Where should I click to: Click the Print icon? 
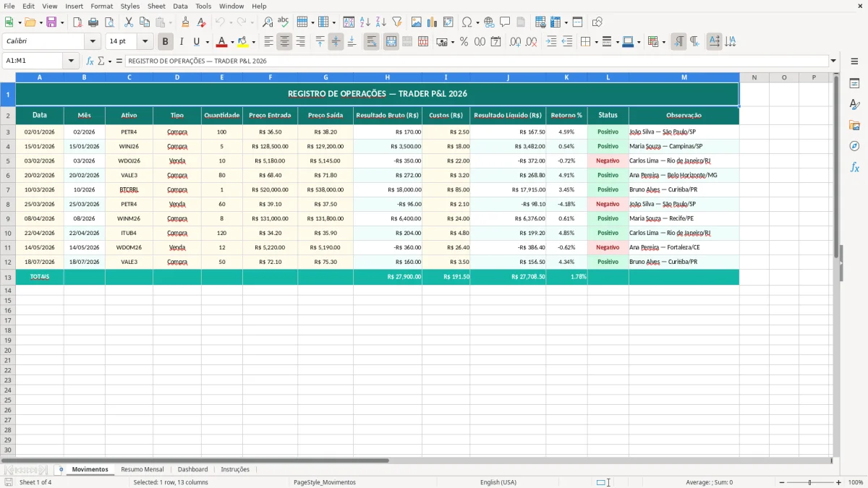[93, 22]
